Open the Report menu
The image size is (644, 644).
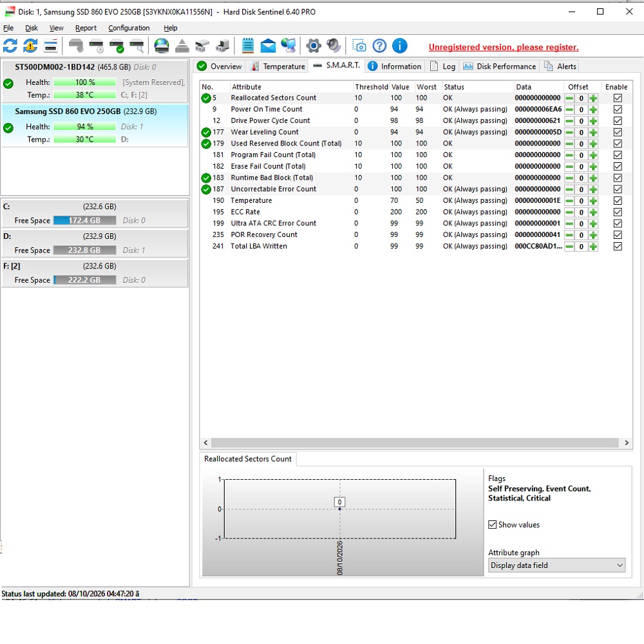point(86,28)
